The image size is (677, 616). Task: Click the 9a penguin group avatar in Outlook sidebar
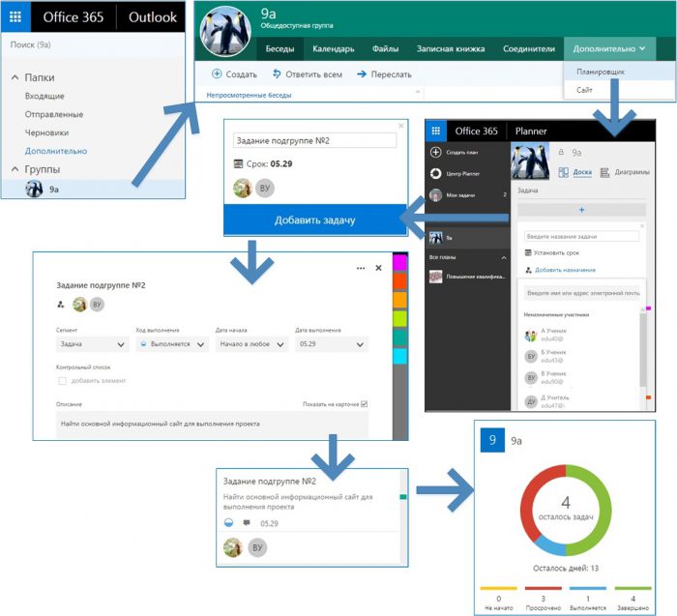(34, 190)
